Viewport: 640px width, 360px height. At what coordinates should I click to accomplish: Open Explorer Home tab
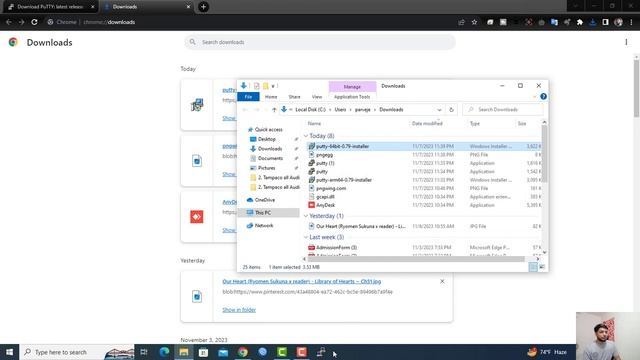tap(271, 97)
